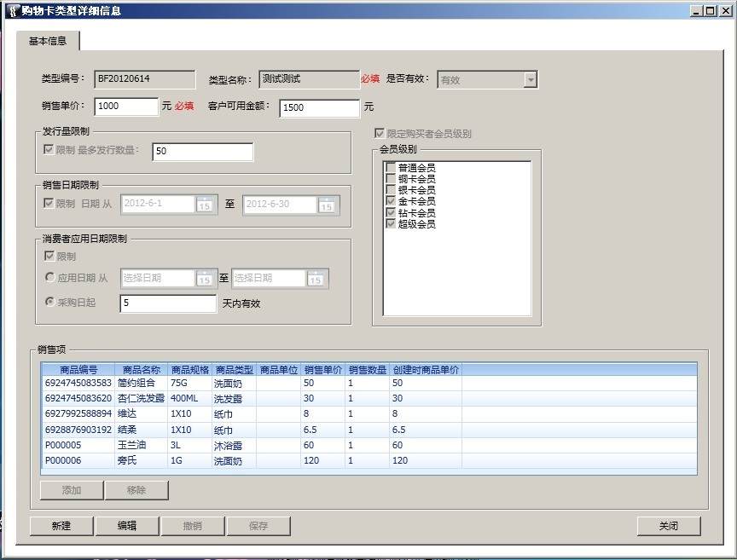Expand the 是否有效 dropdown
This screenshot has height=560, width=737.
pos(530,80)
